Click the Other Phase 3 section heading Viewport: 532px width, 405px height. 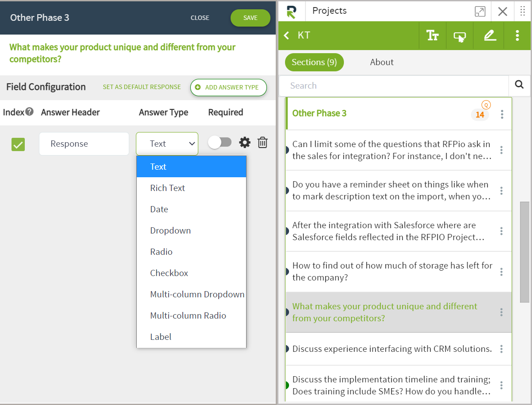[320, 113]
